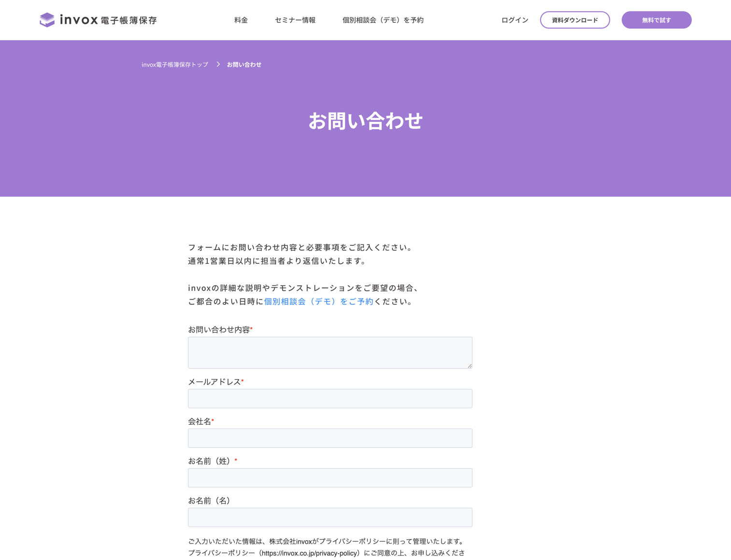
Task: Click the 個別相談会（デモ）をご予約 blue link
Action: [x=318, y=301]
